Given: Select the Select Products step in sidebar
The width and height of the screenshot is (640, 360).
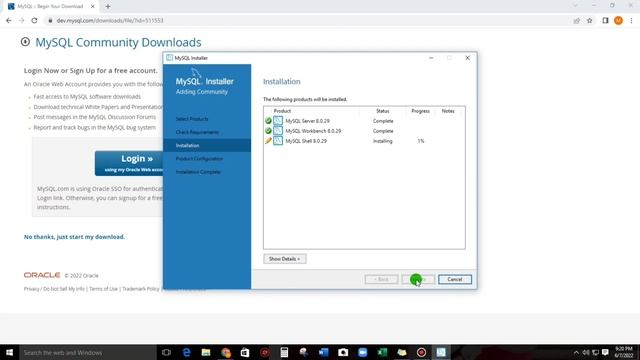Looking at the screenshot, I should click(x=192, y=119).
